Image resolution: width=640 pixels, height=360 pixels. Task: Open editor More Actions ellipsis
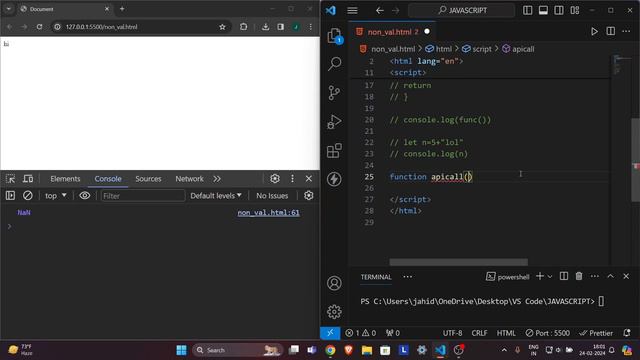click(x=626, y=31)
